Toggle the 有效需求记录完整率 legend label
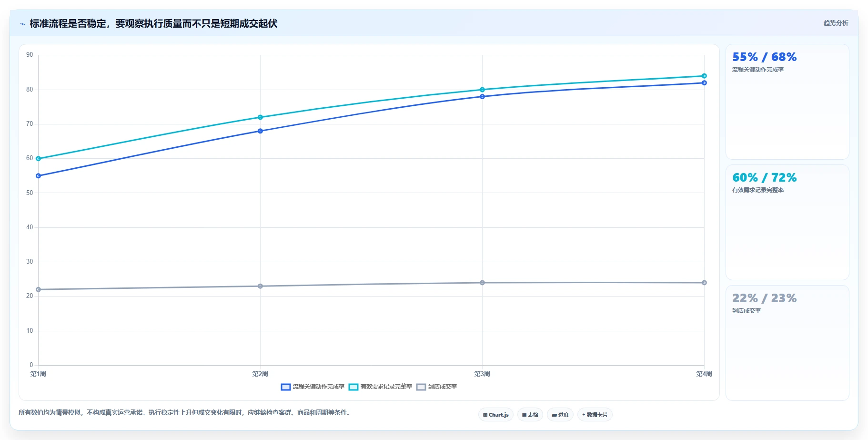 [x=386, y=387]
